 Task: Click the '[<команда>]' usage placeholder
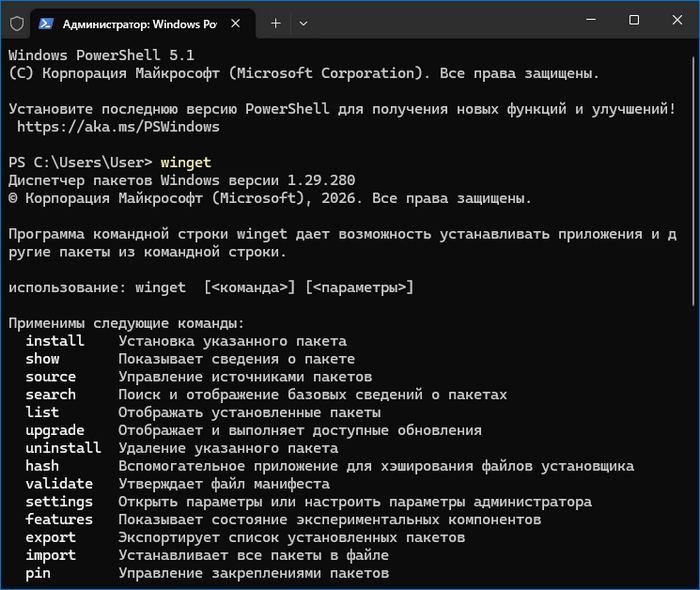click(250, 287)
